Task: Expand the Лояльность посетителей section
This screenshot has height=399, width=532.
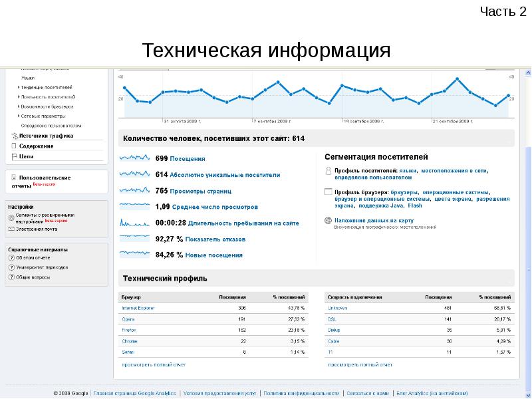Action: pyautogui.click(x=18, y=97)
